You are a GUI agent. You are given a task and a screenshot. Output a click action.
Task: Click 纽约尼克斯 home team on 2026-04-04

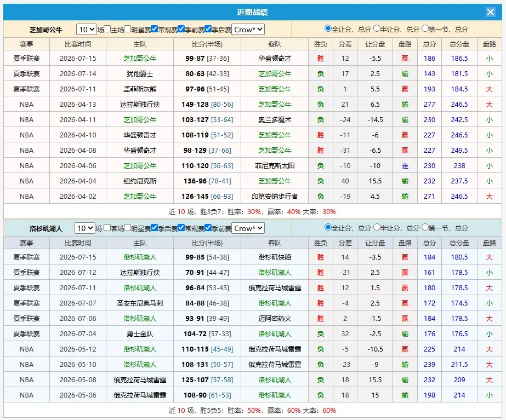coord(140,181)
